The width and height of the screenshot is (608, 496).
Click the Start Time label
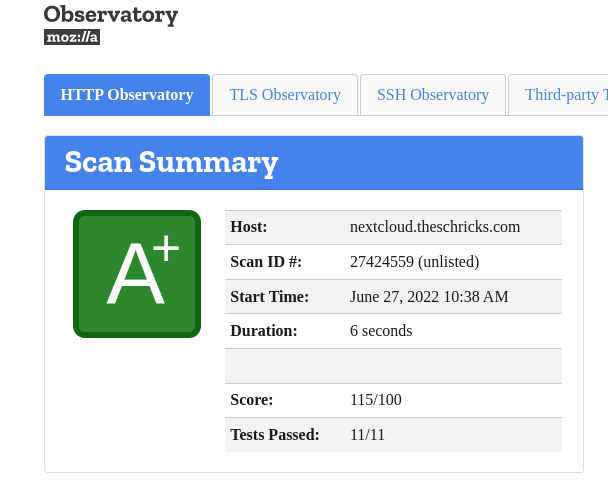coord(269,297)
